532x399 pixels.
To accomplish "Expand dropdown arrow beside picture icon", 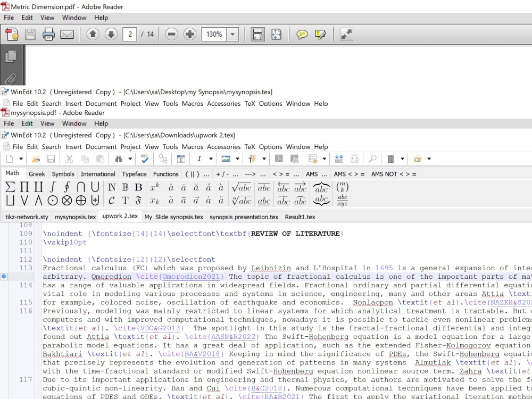I will coord(237,159).
